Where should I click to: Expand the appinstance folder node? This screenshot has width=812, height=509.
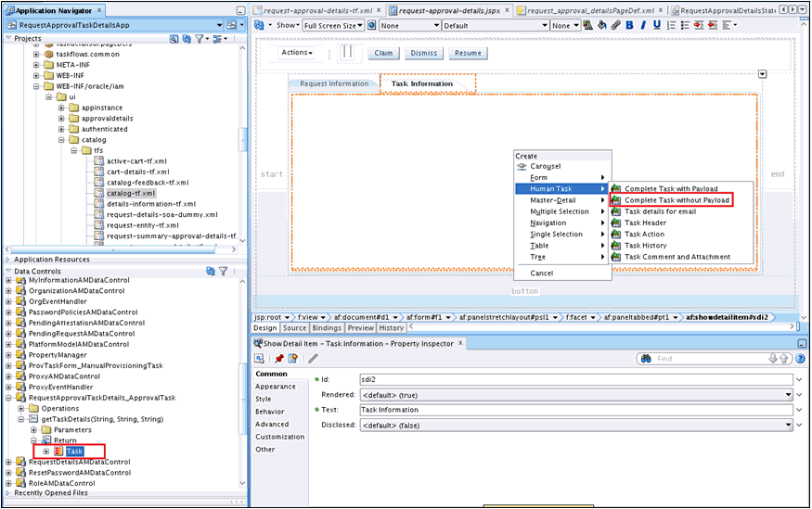tap(61, 108)
